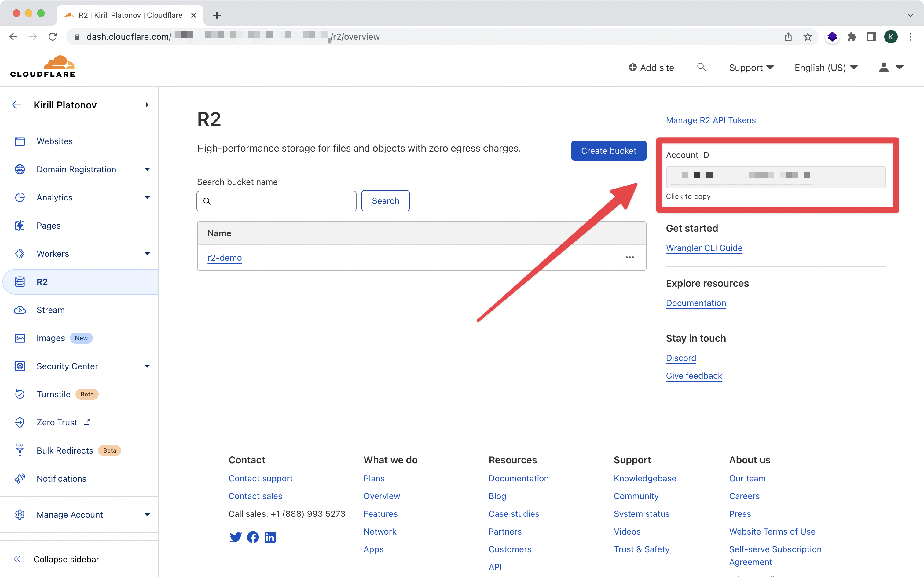Open Cloudflare Facebook page
The width and height of the screenshot is (924, 577).
point(253,537)
